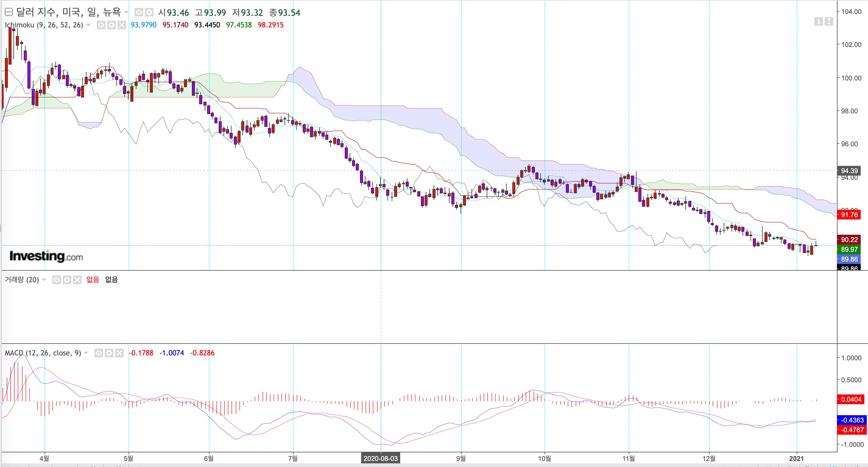
Task: Toggle volume indicator visibility eye
Action: point(57,280)
